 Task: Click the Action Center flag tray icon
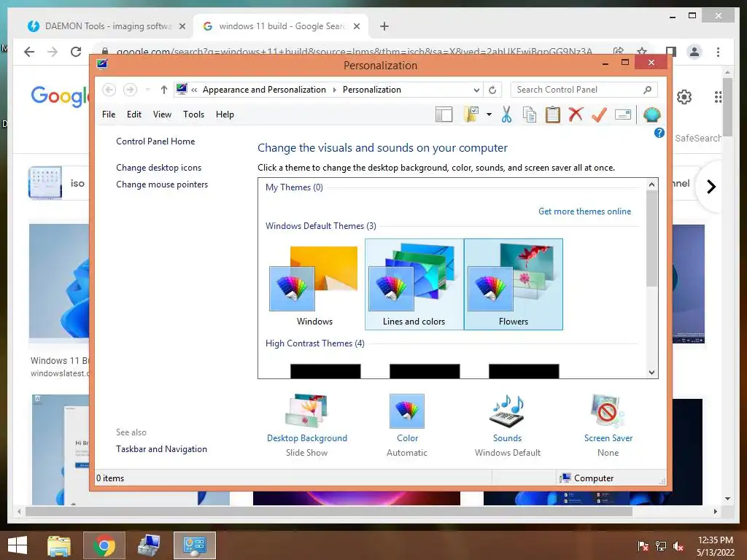click(643, 546)
